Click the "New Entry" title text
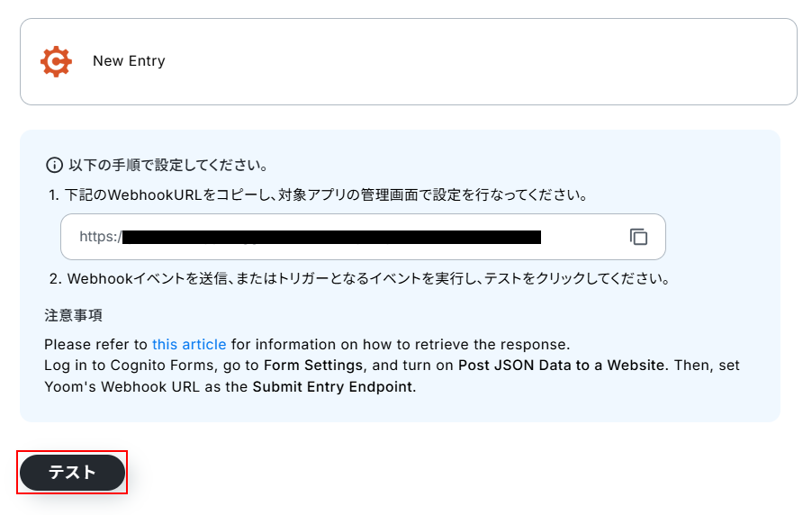Viewport: 812px width, 515px height. coord(129,61)
